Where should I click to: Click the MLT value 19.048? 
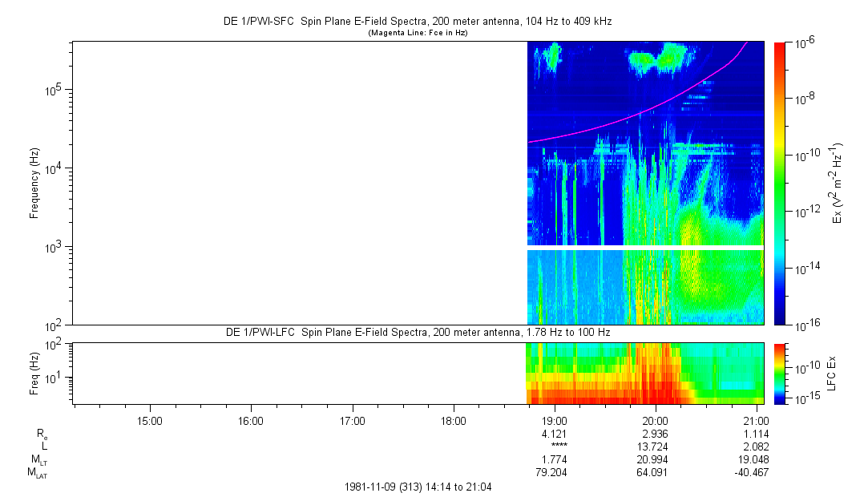click(x=753, y=459)
